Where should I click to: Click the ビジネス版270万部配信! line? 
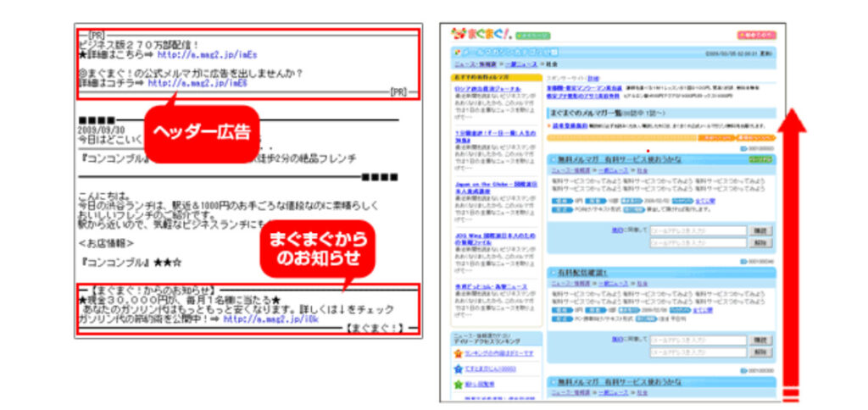coord(138,46)
